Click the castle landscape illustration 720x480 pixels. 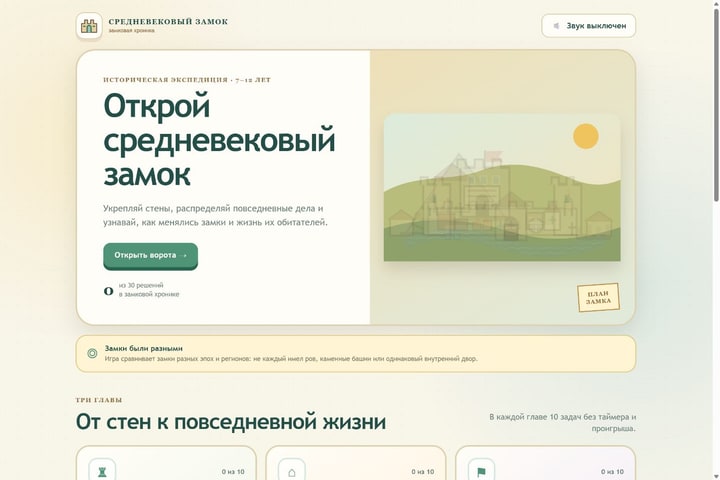click(502, 187)
